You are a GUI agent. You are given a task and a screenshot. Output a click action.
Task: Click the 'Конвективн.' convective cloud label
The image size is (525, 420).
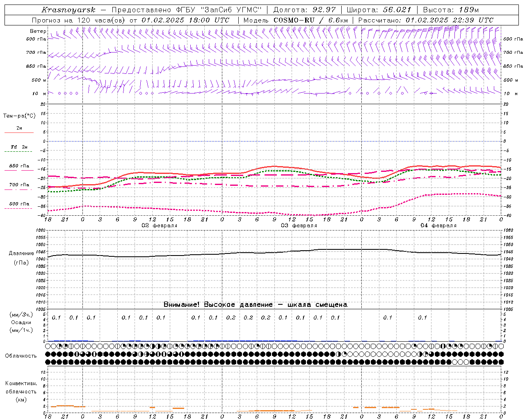(21, 383)
